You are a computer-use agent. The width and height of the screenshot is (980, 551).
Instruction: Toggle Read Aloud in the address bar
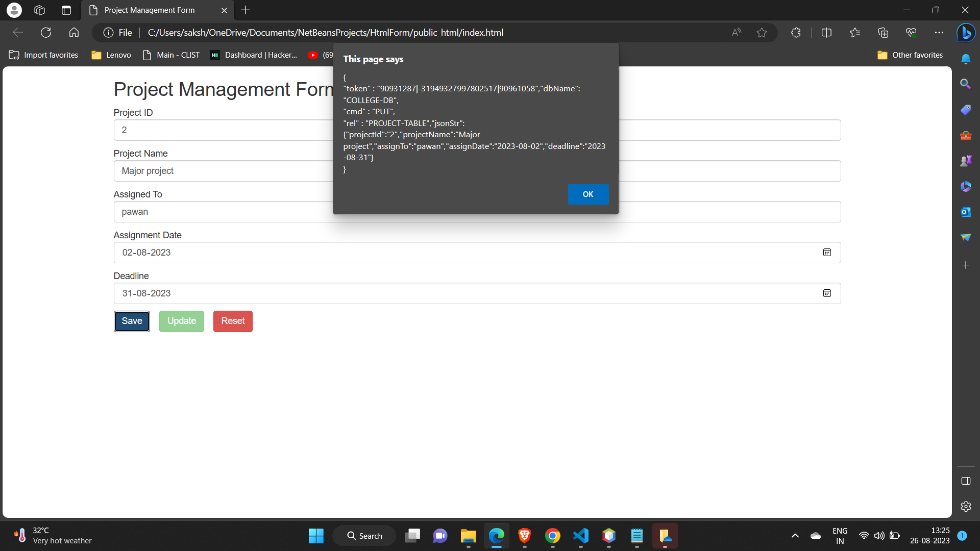click(x=736, y=32)
